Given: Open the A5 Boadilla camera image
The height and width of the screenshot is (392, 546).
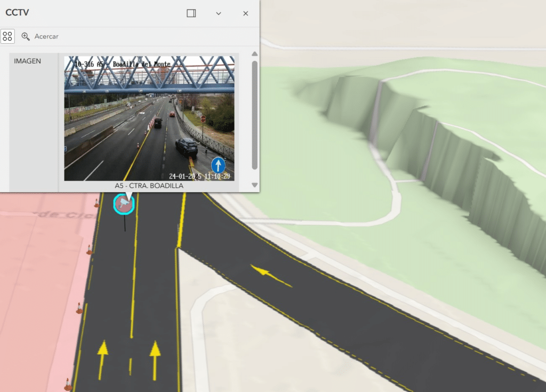Looking at the screenshot, I should click(x=149, y=118).
